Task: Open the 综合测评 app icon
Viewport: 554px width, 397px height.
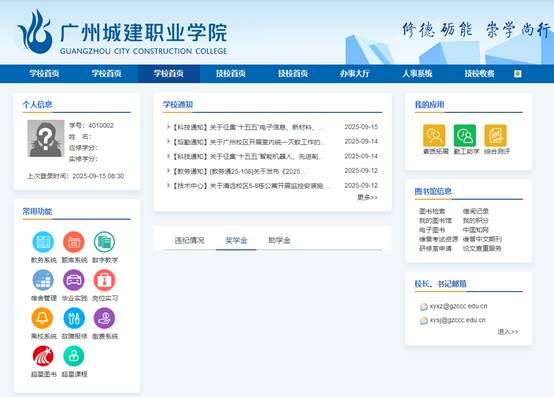Action: click(x=495, y=135)
